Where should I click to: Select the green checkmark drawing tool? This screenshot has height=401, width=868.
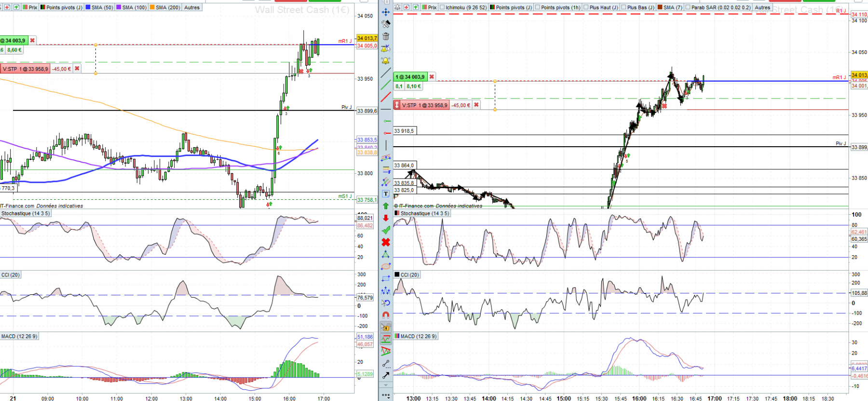pyautogui.click(x=386, y=230)
